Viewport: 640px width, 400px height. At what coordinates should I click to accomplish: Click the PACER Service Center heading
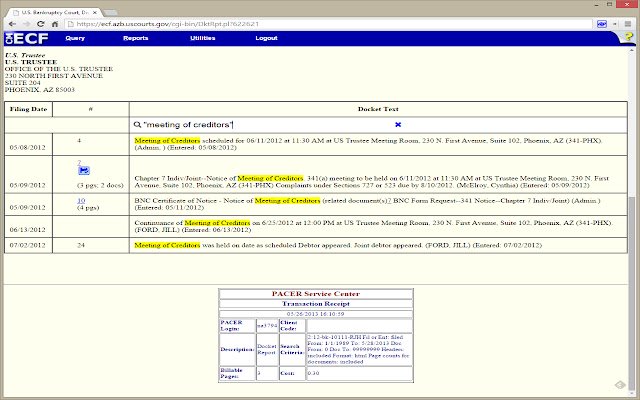point(316,294)
